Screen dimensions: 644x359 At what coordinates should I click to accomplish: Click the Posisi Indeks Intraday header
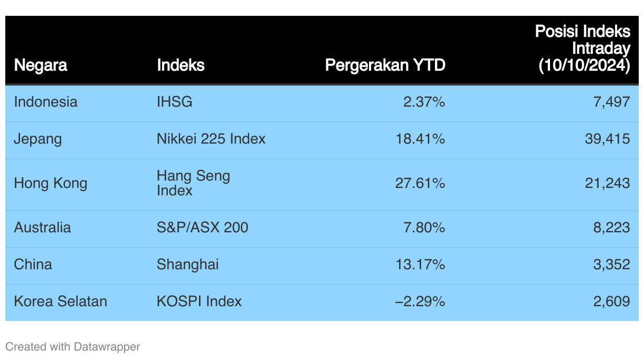pos(583,48)
